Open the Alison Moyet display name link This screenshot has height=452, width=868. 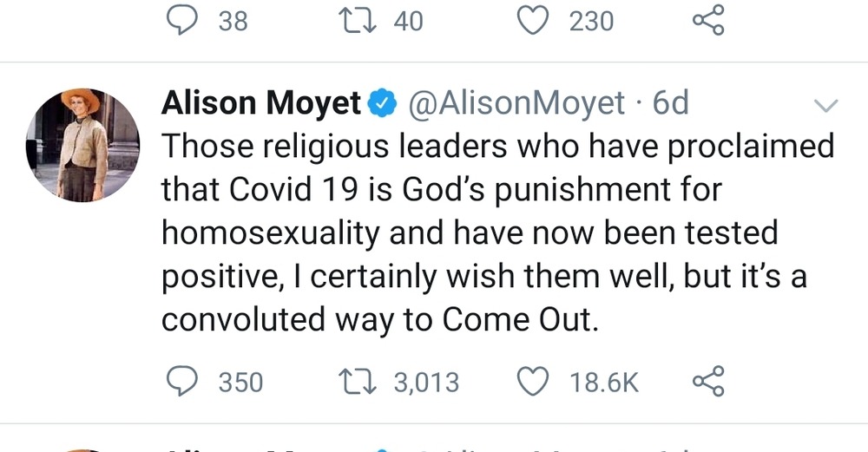click(261, 104)
